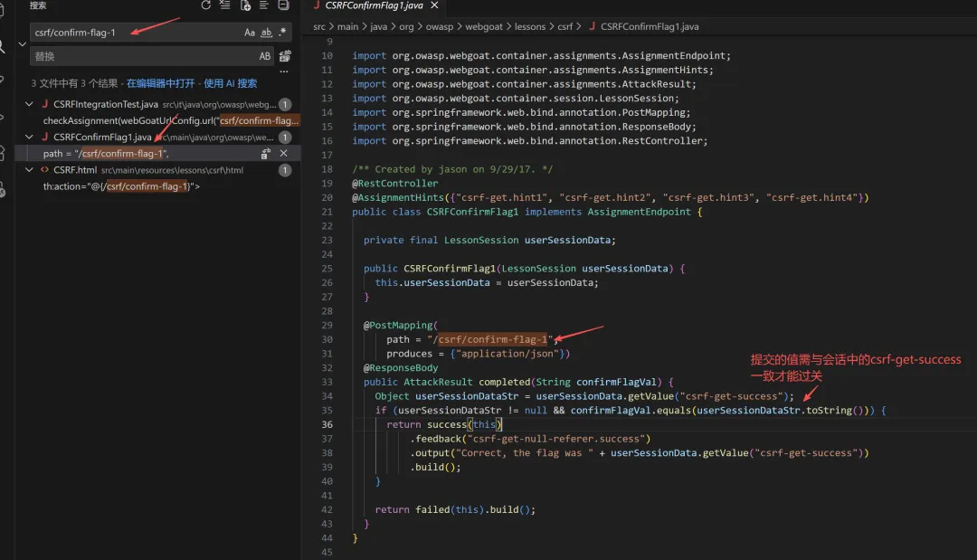Dismiss the path = "/csrf/confirm-flag-1" match
Image resolution: width=977 pixels, height=560 pixels.
[x=283, y=153]
